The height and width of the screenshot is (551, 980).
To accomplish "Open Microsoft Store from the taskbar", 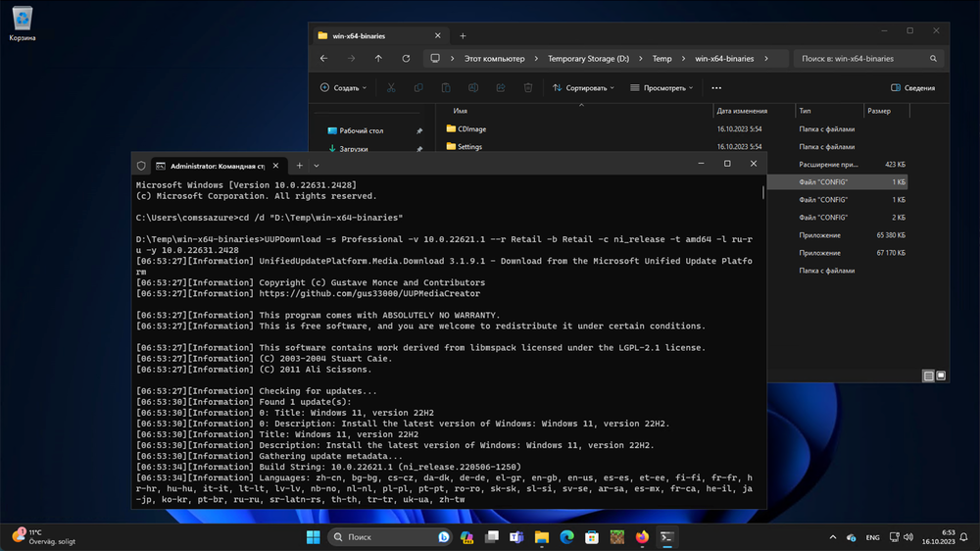I will (592, 537).
